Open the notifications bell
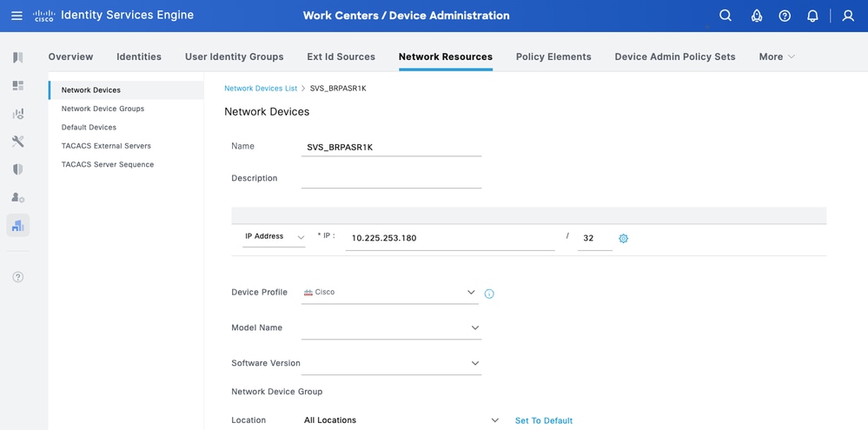Image resolution: width=868 pixels, height=430 pixels. pyautogui.click(x=812, y=16)
